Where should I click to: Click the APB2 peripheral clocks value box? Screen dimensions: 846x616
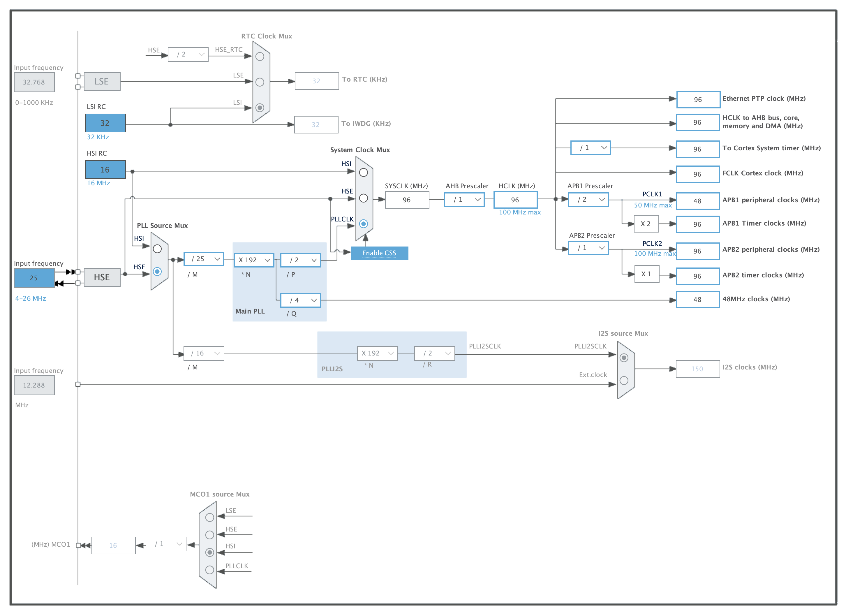click(x=698, y=251)
